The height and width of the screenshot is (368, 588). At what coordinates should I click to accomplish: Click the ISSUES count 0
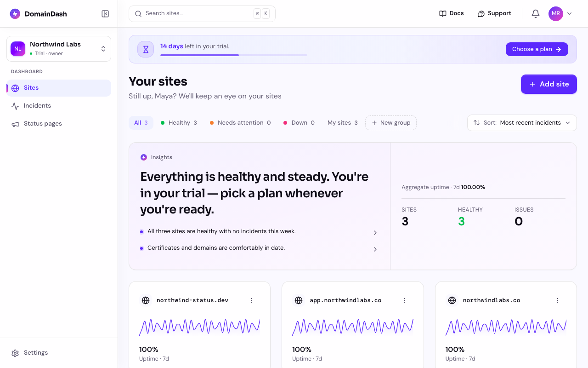(x=519, y=222)
